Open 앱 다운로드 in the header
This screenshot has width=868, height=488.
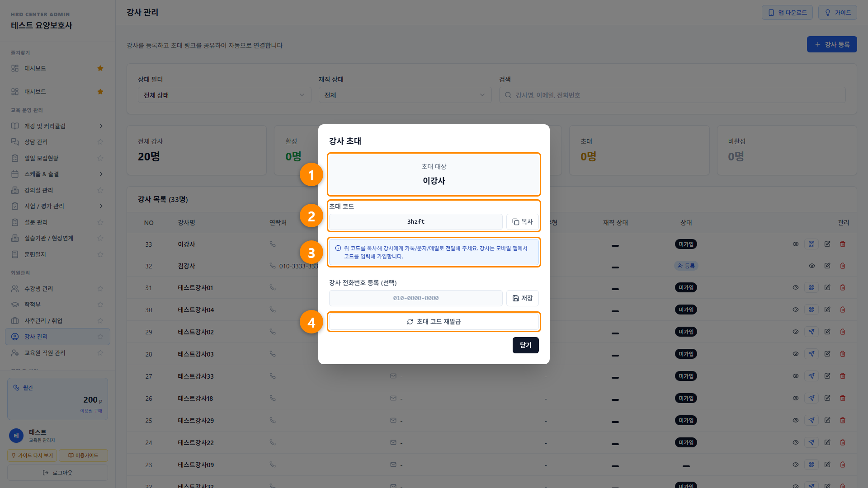tap(787, 13)
